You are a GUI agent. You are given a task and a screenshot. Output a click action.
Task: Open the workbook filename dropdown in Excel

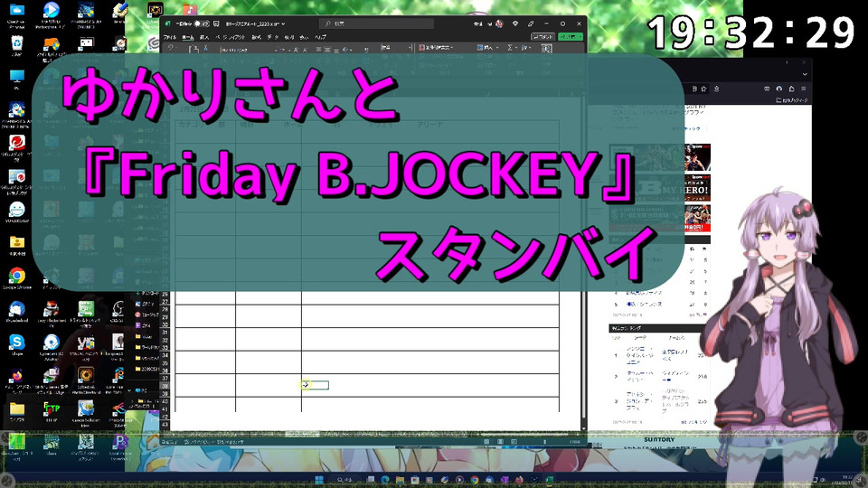pos(283,24)
